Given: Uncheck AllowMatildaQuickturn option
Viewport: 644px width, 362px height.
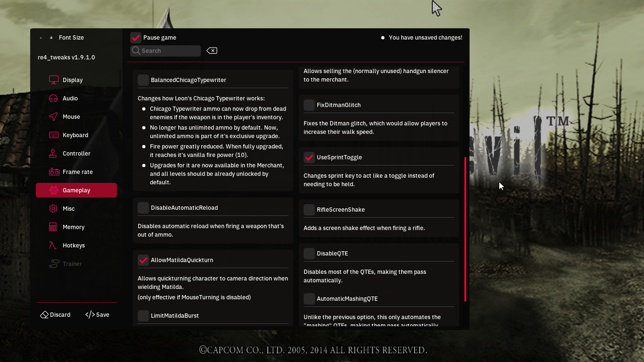Looking at the screenshot, I should pyautogui.click(x=143, y=260).
